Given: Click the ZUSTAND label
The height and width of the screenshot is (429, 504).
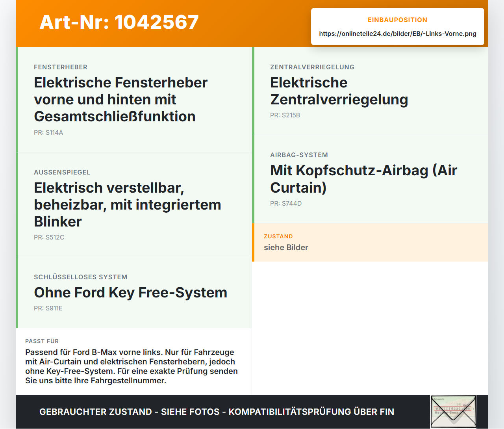Looking at the screenshot, I should pos(278,236).
